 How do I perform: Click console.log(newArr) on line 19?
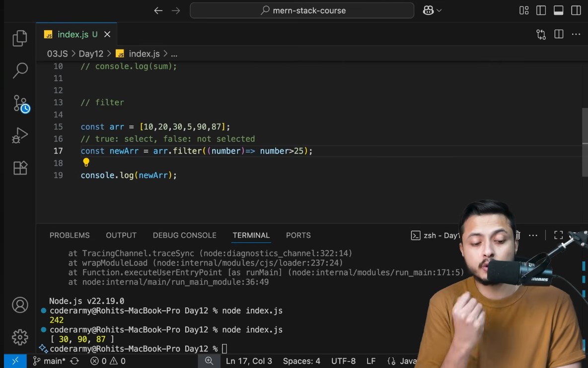(x=129, y=176)
